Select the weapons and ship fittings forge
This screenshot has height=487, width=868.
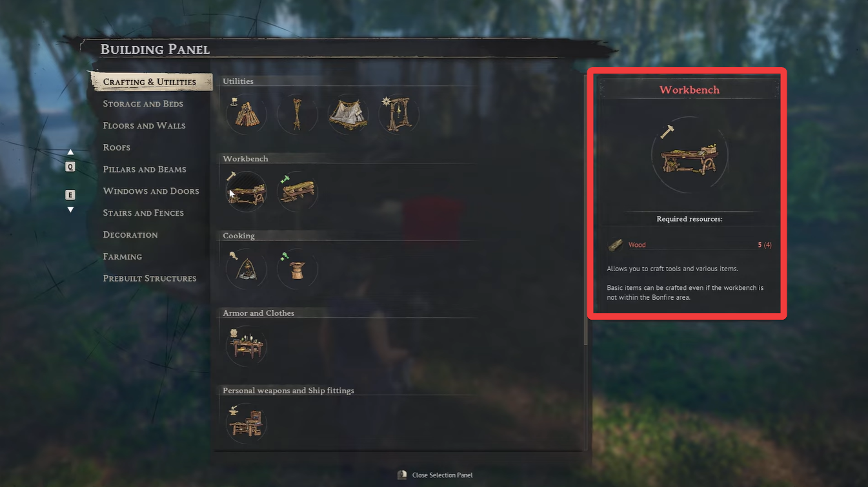[x=246, y=423]
